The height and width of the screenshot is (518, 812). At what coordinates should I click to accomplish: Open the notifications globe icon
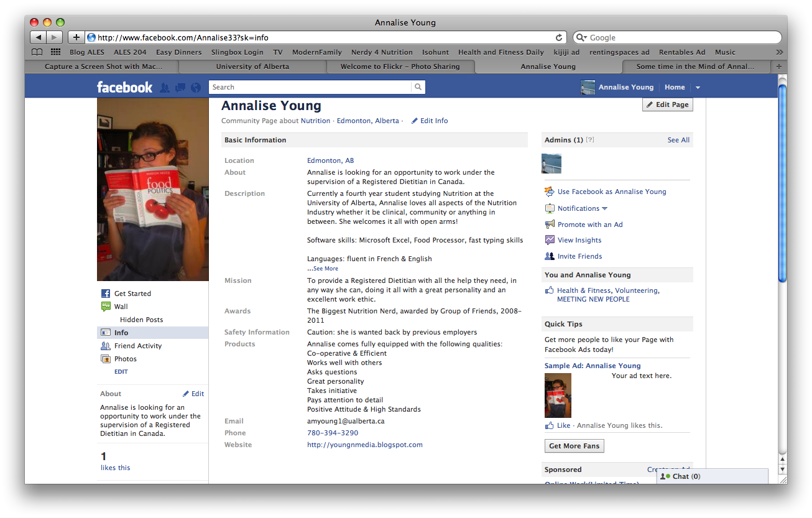(x=195, y=88)
